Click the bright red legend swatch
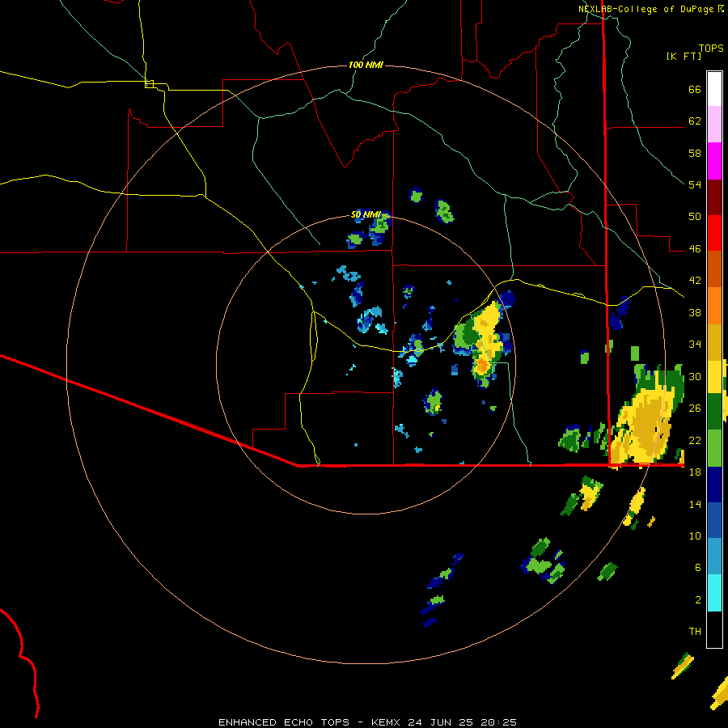 [714, 233]
